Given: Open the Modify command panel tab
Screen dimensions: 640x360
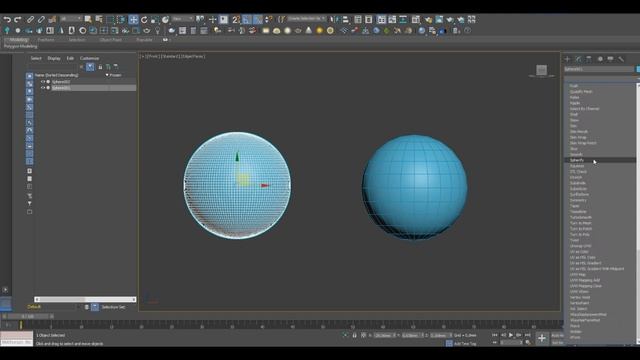Looking at the screenshot, I should click(x=578, y=59).
